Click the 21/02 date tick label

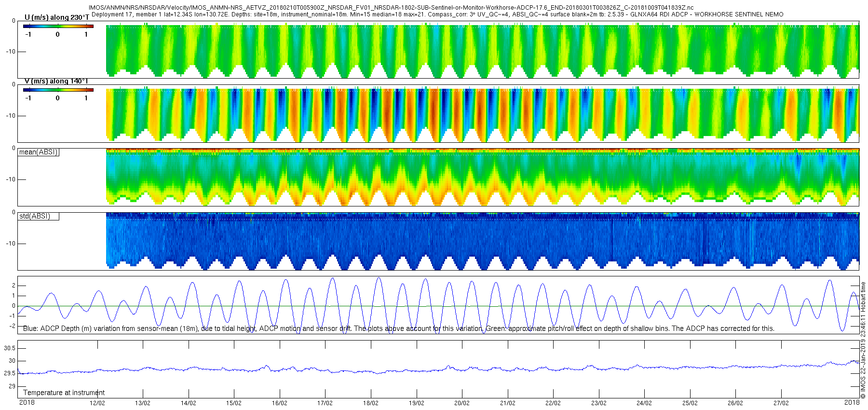(x=507, y=403)
